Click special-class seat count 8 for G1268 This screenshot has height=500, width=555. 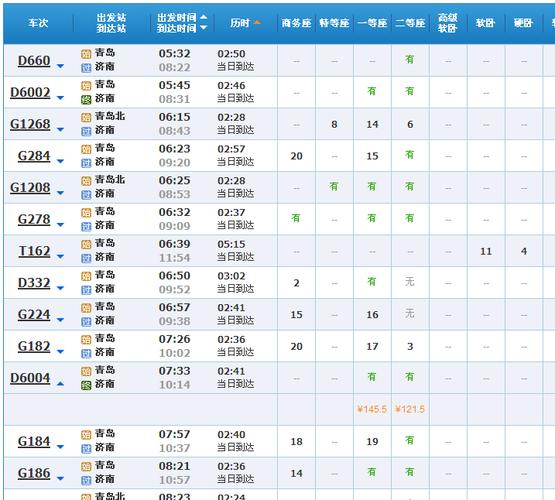[x=334, y=124]
